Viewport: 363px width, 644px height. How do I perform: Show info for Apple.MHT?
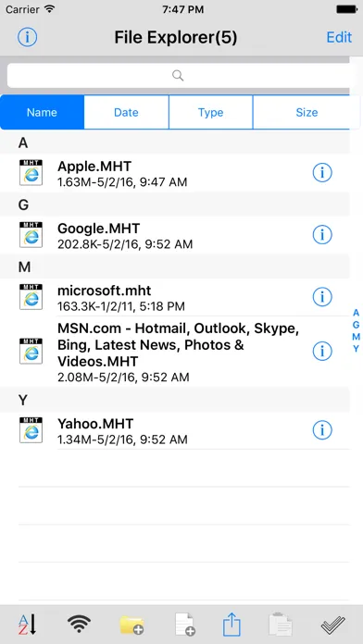322,173
